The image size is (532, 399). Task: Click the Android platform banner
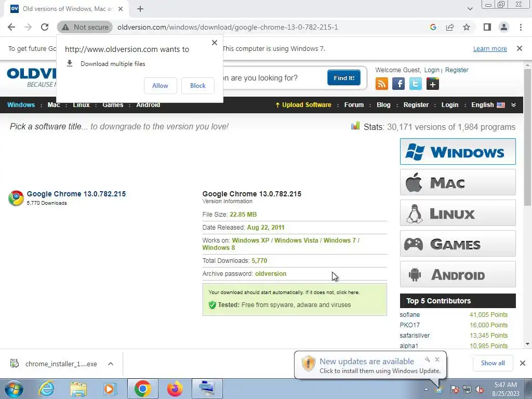point(458,274)
